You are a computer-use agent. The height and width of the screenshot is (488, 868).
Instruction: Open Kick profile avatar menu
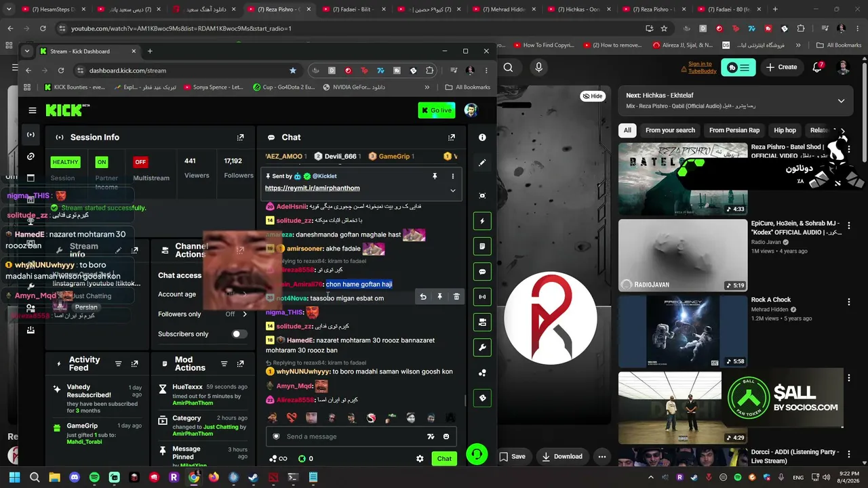471,110
